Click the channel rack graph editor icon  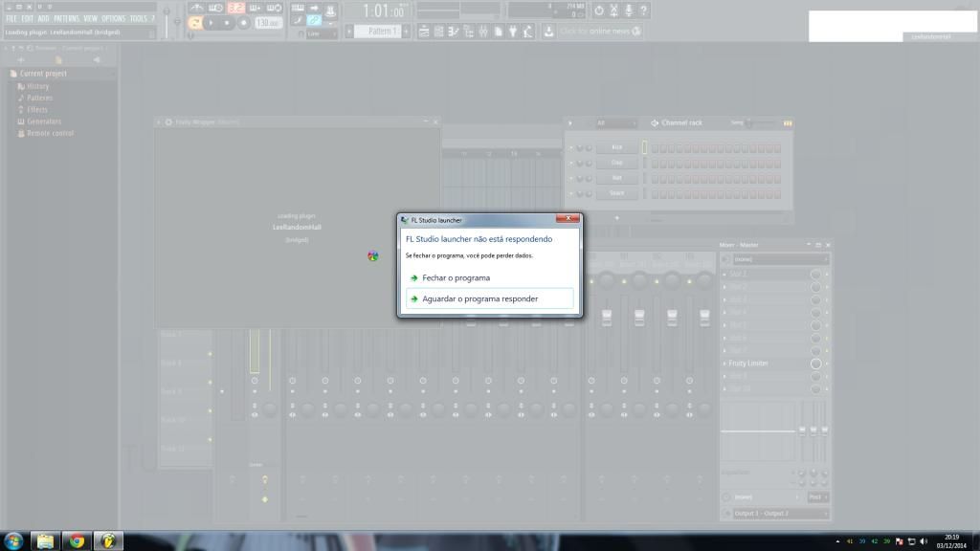click(788, 122)
